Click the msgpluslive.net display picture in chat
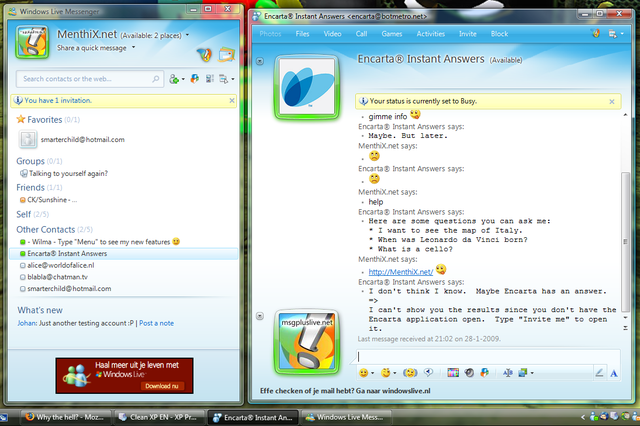 pos(307,342)
